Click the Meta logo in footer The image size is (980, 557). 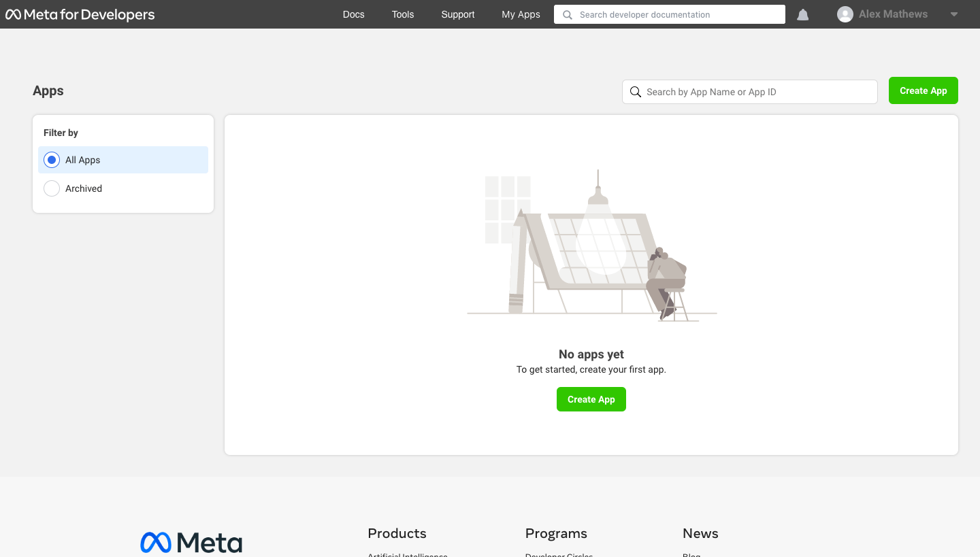191,542
